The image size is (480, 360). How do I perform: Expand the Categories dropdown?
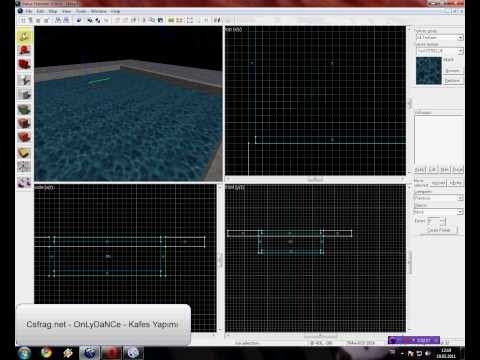(460, 198)
